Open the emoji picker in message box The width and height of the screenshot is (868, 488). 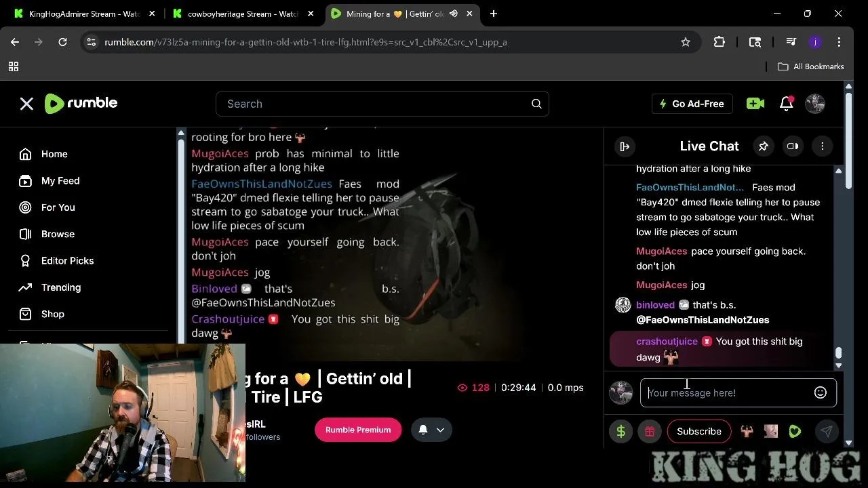pyautogui.click(x=821, y=392)
